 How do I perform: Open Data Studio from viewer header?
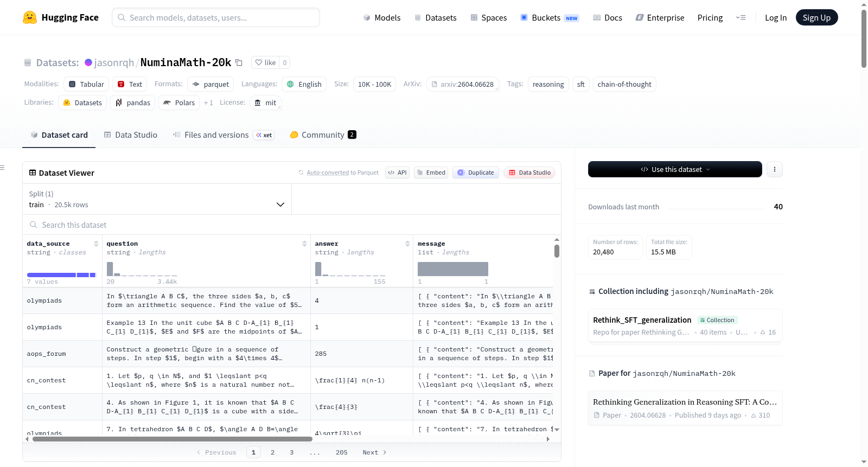(x=529, y=172)
